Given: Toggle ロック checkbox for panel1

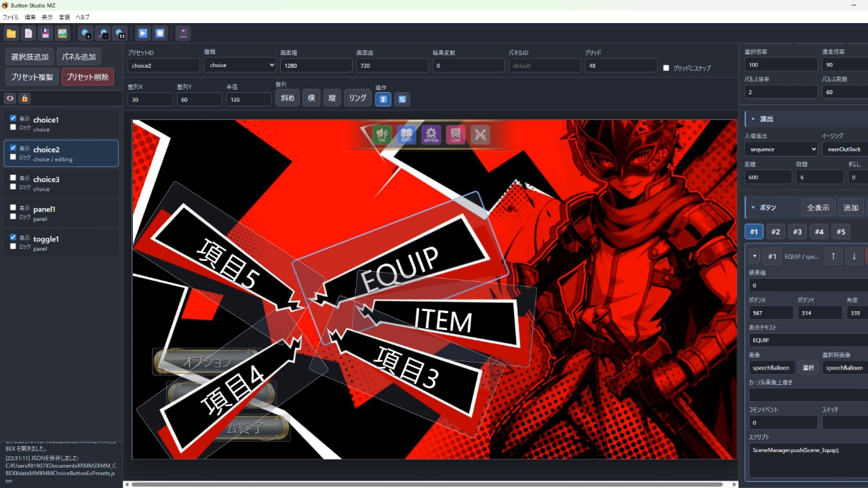Looking at the screenshot, I should coord(14,216).
